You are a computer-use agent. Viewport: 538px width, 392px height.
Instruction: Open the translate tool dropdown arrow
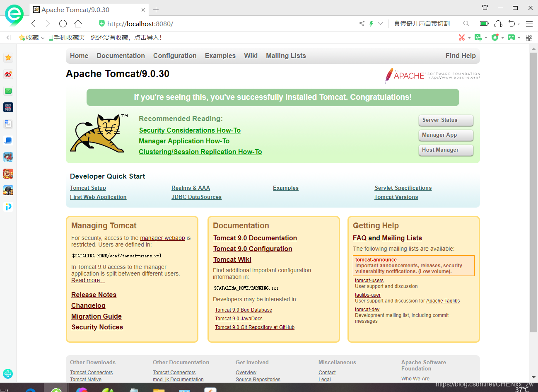(486, 38)
